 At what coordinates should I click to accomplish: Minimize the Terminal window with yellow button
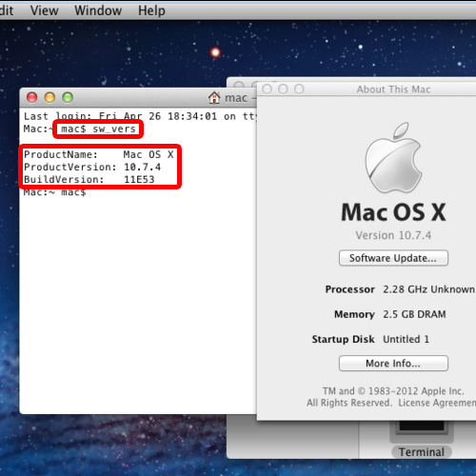click(50, 97)
